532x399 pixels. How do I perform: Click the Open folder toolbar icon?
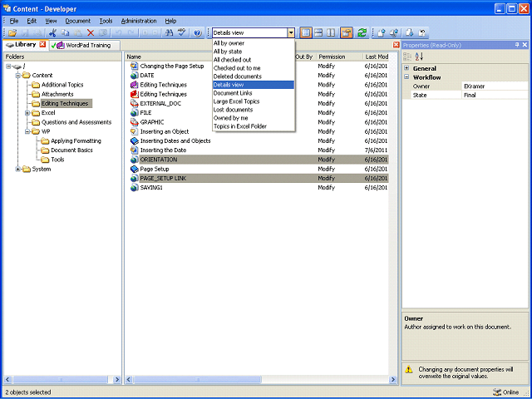tap(12, 32)
